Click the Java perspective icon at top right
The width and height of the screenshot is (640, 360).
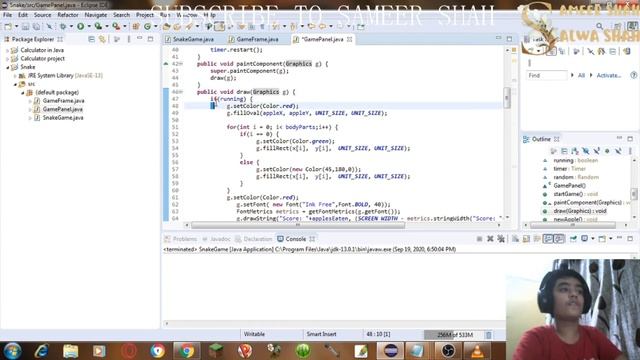(632, 27)
